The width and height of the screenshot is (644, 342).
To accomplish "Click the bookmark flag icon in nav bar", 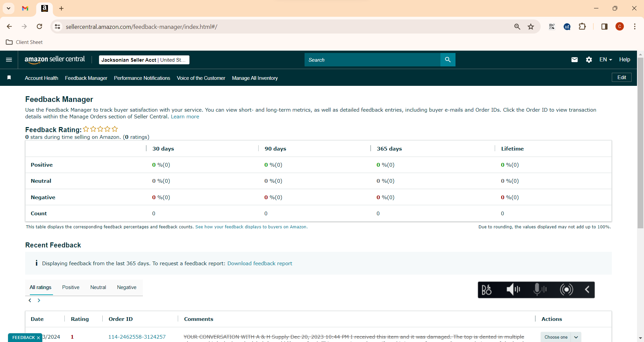I will click(9, 78).
